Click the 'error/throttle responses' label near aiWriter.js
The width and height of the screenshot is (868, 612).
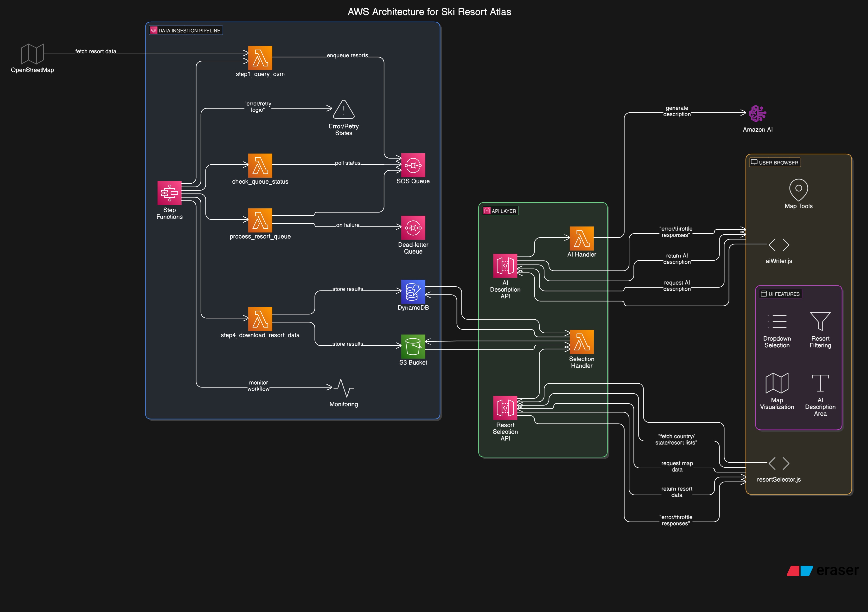coord(676,232)
